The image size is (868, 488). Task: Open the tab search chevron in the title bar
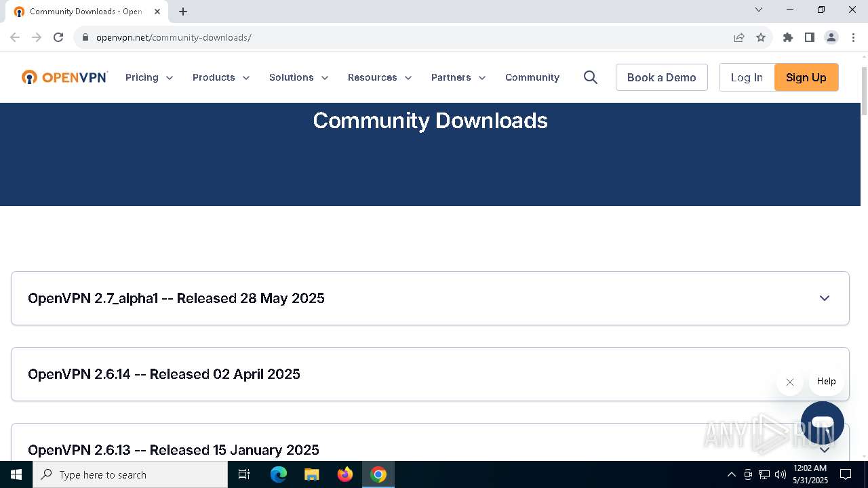coord(759,9)
